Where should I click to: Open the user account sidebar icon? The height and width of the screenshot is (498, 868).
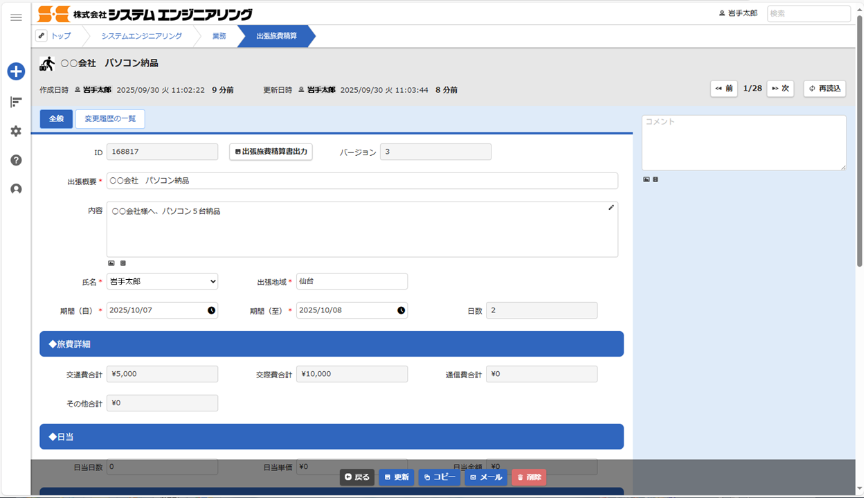click(x=16, y=189)
